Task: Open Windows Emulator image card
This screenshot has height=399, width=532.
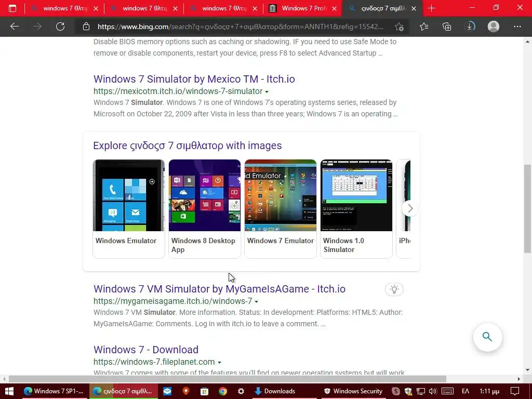Action: pos(129,209)
